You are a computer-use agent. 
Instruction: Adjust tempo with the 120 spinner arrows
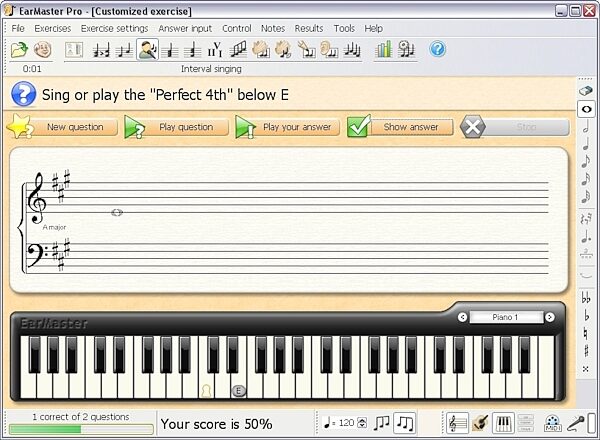point(362,423)
